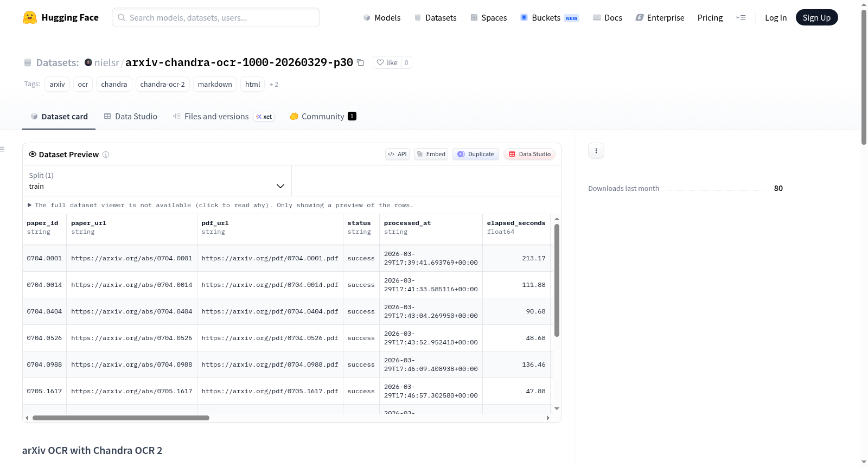This screenshot has width=868, height=467.
Task: Click the status cell in row 0704.0526
Action: pos(361,338)
